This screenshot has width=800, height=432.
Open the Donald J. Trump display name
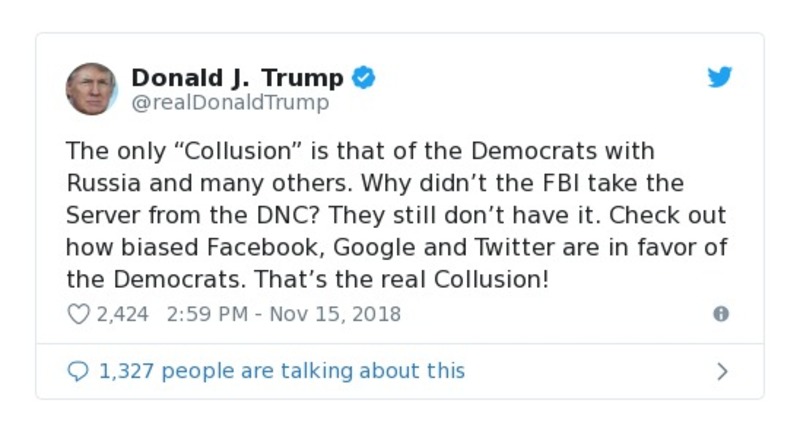click(x=237, y=78)
